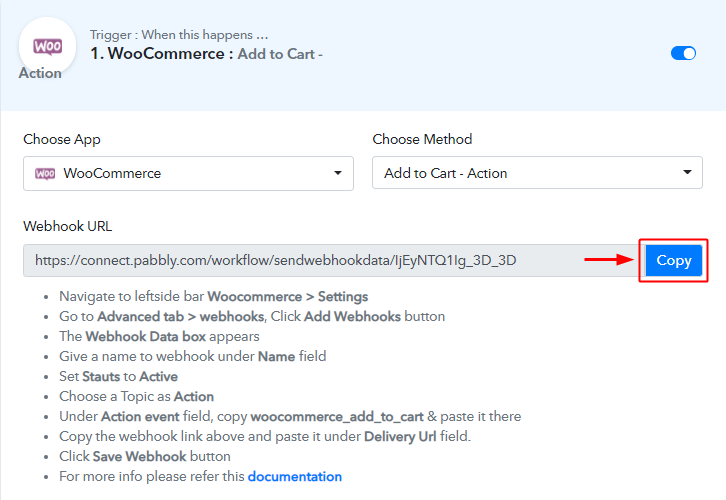The image size is (726, 500).
Task: Click the 'Choose App' label
Action: click(62, 139)
